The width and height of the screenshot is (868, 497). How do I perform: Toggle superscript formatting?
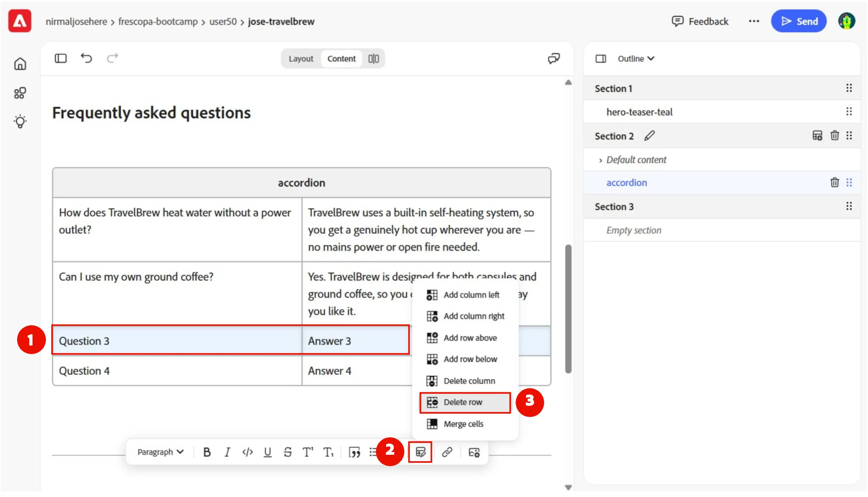[x=308, y=452]
